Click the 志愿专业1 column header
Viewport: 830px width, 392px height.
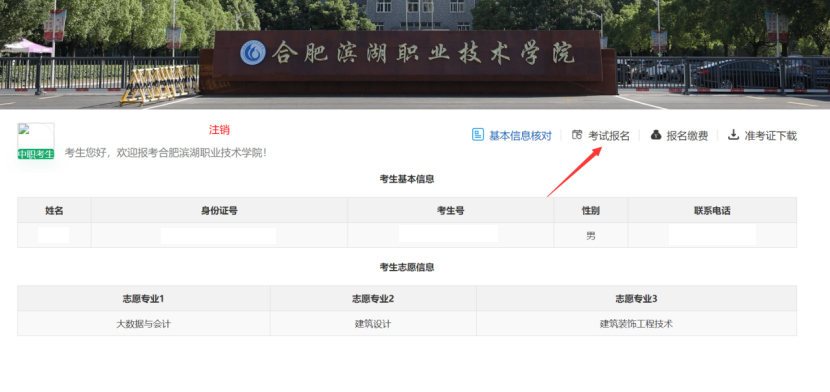click(x=143, y=299)
